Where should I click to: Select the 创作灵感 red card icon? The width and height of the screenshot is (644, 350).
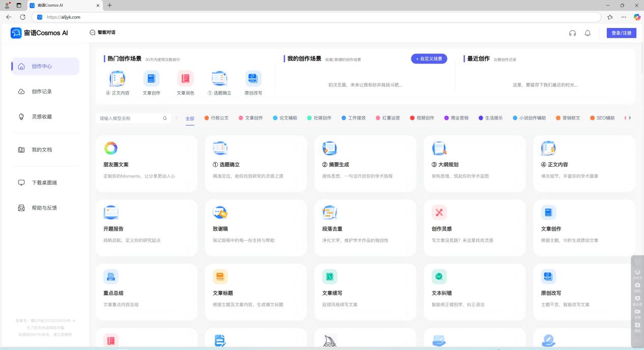coord(439,212)
